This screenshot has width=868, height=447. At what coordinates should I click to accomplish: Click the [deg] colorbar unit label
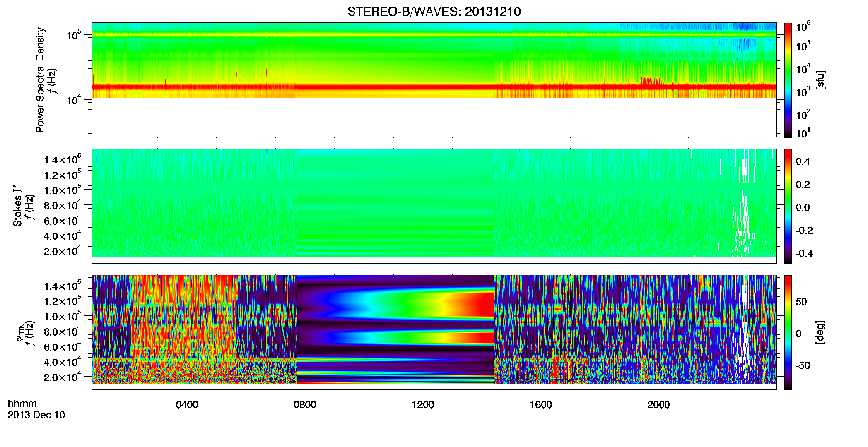coord(820,332)
